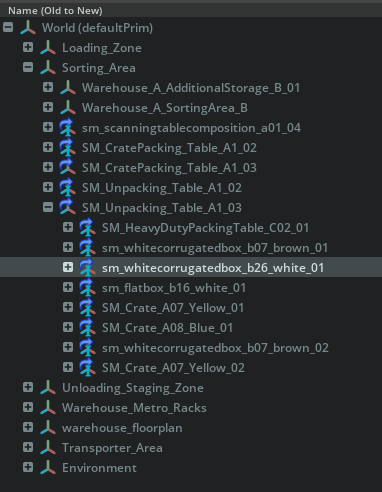Click the World defaultPrim xform icon
Image resolution: width=382 pixels, height=492 pixels.
click(28, 28)
